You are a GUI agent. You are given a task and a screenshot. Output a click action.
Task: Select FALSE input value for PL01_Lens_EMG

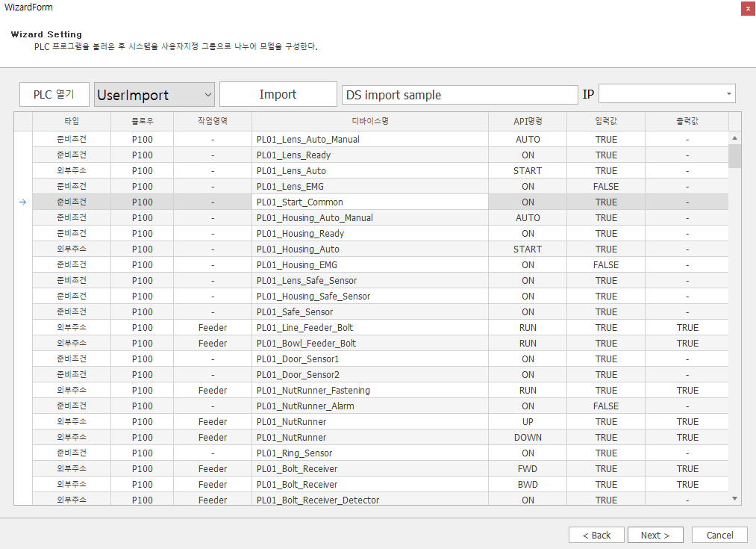coord(606,187)
